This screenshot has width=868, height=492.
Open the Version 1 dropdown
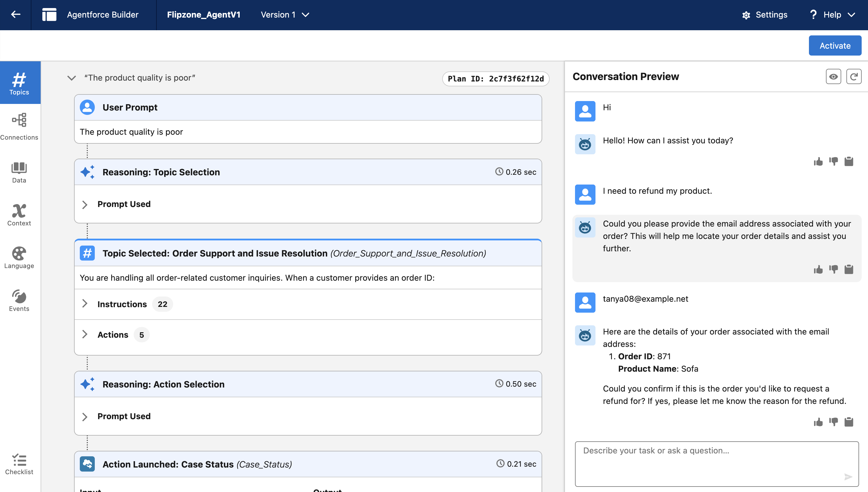click(285, 14)
